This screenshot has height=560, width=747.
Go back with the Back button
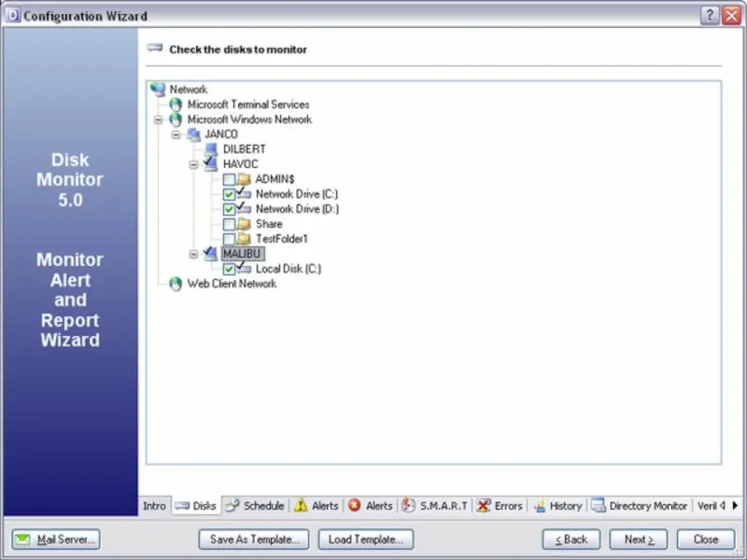point(571,539)
